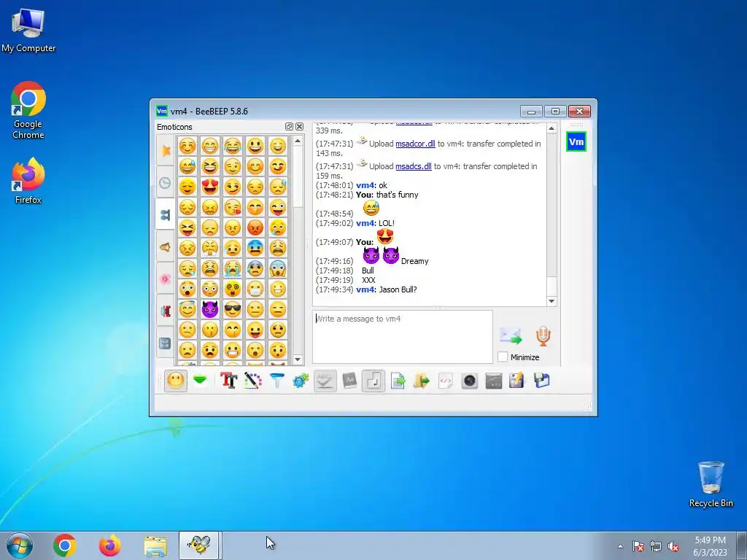Insert the blue-forehead cold sweat fearful emoticon
The height and width of the screenshot is (560, 747).
(x=255, y=248)
